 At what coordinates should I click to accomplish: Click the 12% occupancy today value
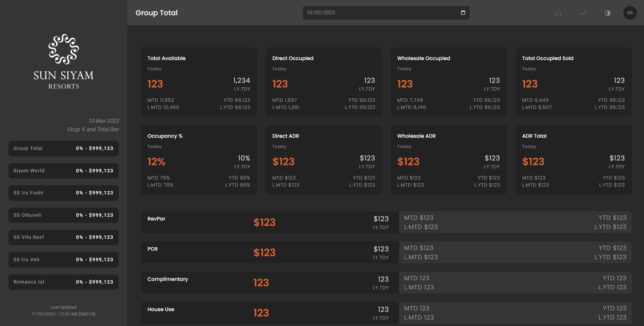[x=156, y=162]
